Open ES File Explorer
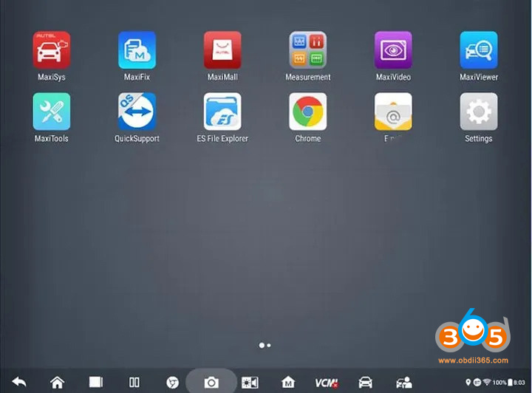Screen dimensions: 532x393 pyautogui.click(x=222, y=112)
